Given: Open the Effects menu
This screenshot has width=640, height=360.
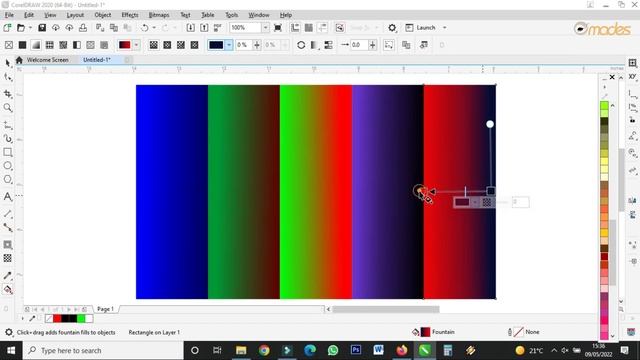Looking at the screenshot, I should [x=130, y=15].
